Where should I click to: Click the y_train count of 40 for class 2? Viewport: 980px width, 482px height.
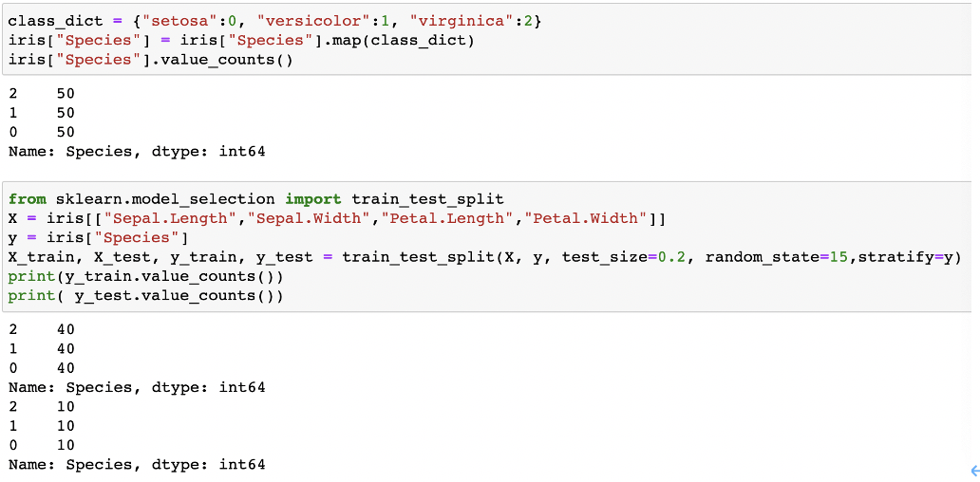coord(66,329)
